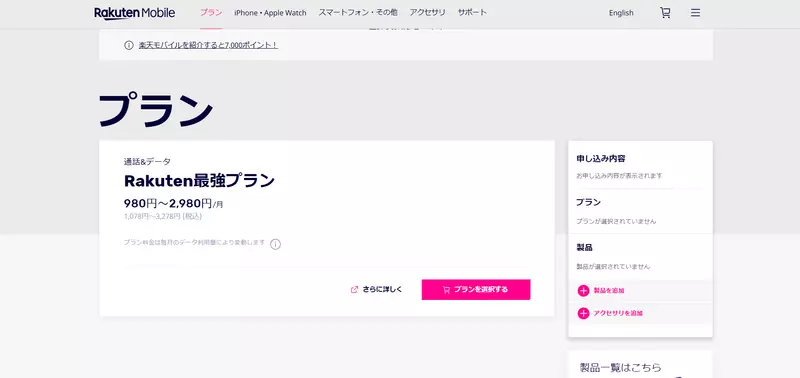Viewport: 800px width, 378px height.
Task: Click 製品が選択されていません text
Action: pos(613,266)
